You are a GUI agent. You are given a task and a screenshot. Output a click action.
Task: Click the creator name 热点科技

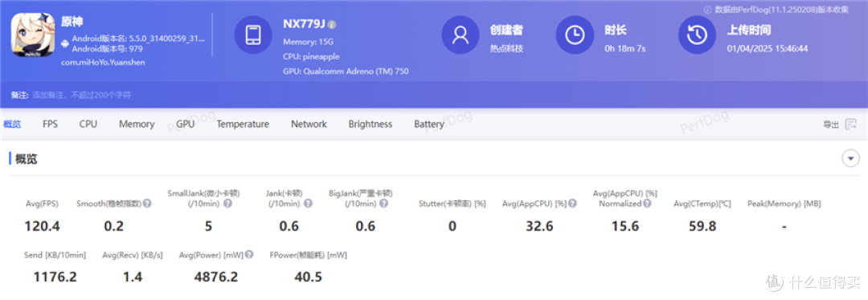point(506,48)
